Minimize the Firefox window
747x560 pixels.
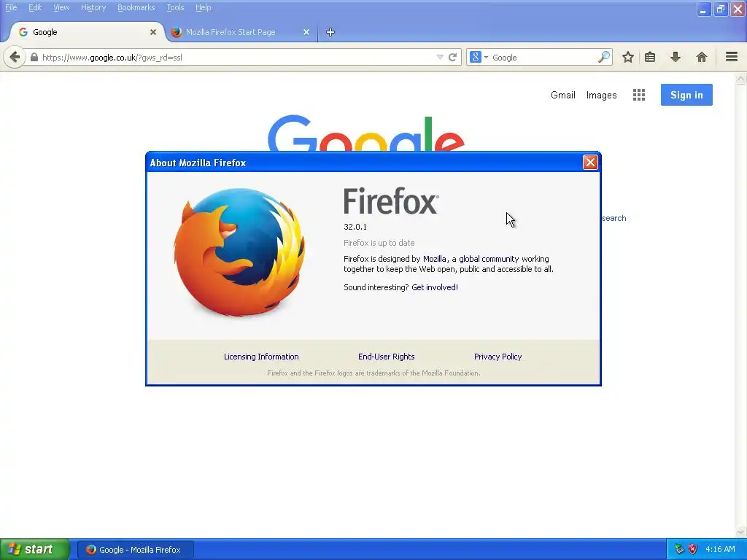[x=703, y=9]
